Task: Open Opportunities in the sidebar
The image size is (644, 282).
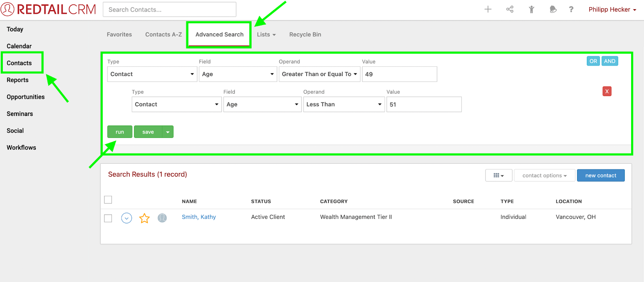Action: coord(26,97)
